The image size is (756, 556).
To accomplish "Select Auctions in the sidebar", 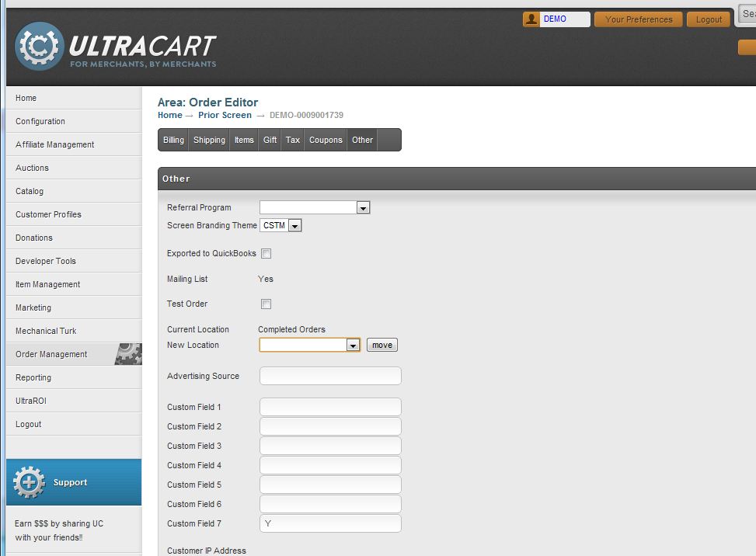I will coord(74,168).
